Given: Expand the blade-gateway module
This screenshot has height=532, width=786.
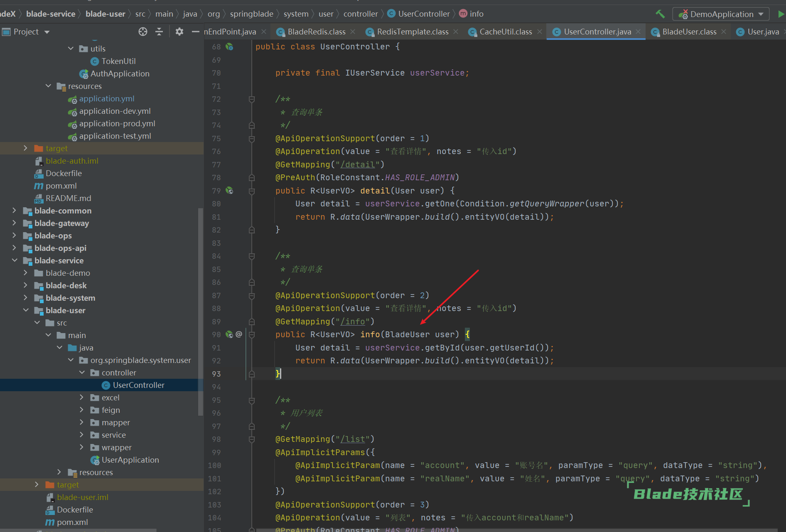Looking at the screenshot, I should (15, 223).
